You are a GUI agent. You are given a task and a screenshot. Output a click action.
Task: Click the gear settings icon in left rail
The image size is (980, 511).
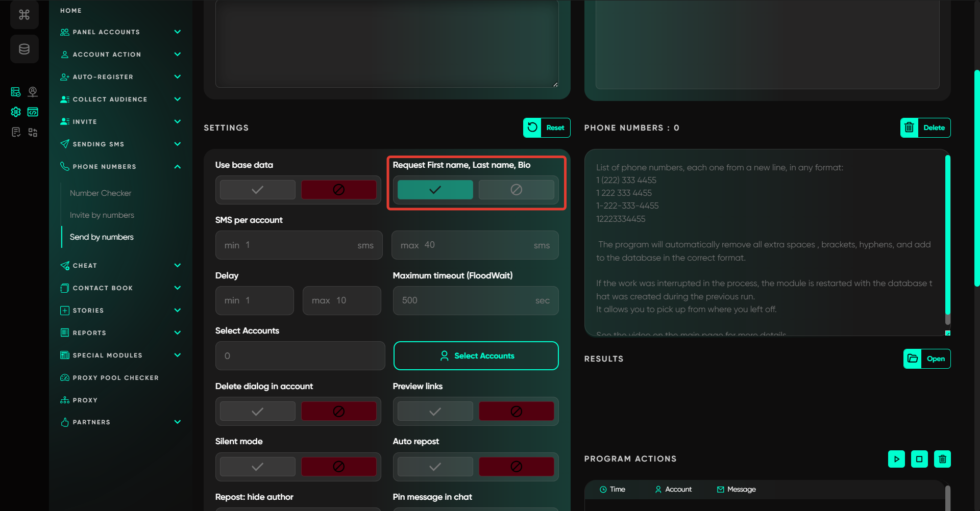[x=16, y=112]
